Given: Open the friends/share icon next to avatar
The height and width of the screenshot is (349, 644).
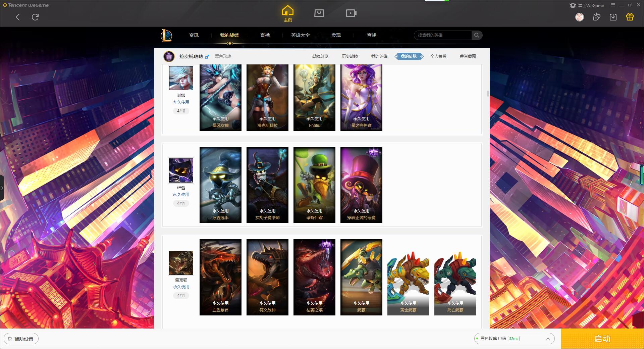Looking at the screenshot, I should 596,17.
